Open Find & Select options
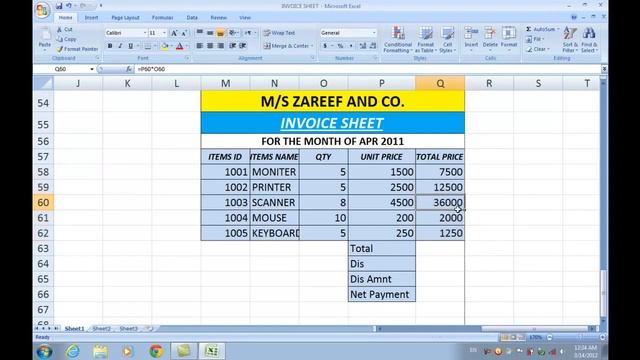The image size is (640, 360). [589, 40]
